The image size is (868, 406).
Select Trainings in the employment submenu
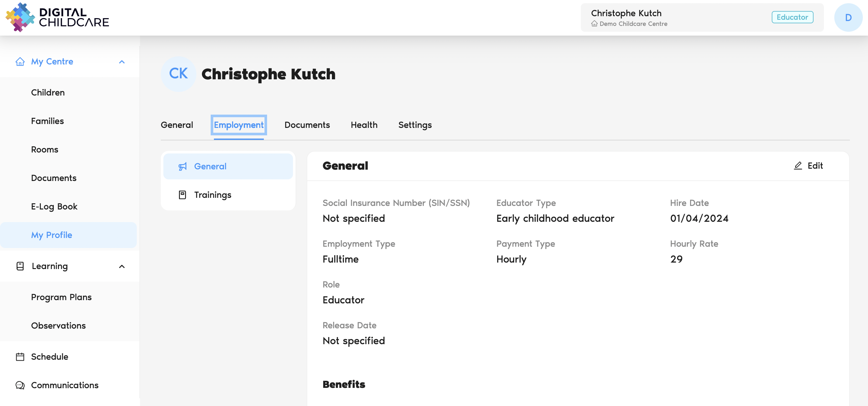click(x=212, y=195)
